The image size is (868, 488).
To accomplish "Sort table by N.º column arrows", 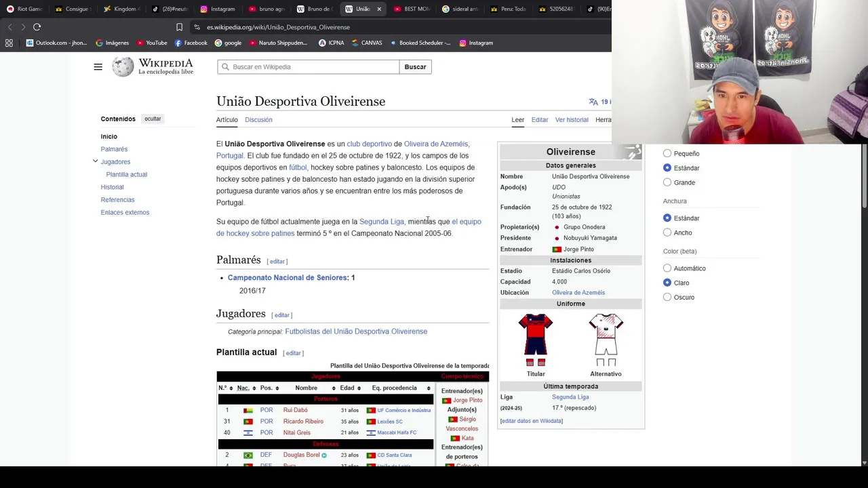I will pos(231,388).
